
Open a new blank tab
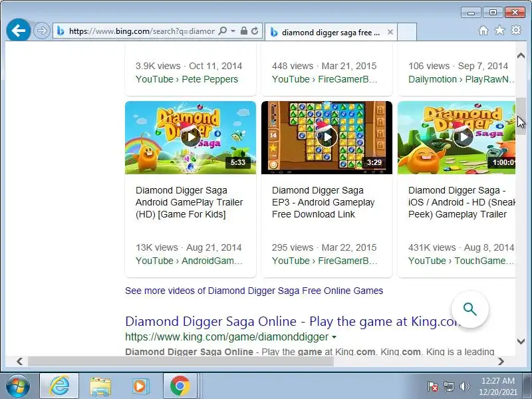407,32
